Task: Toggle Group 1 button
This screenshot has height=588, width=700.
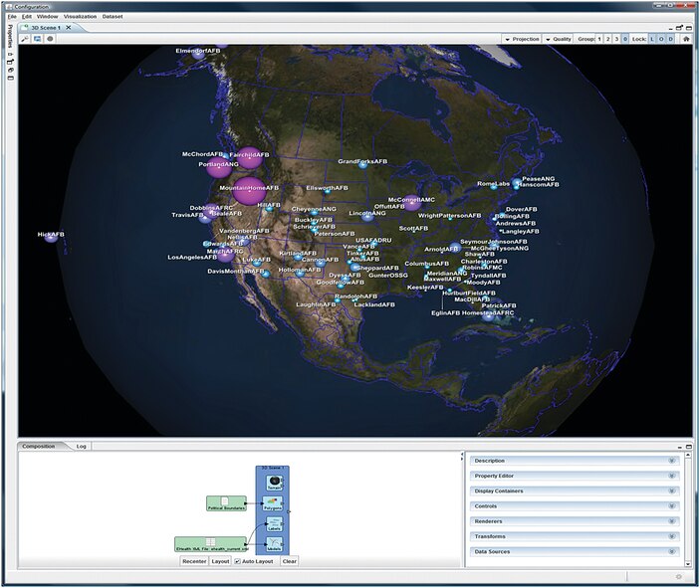Action: point(599,39)
